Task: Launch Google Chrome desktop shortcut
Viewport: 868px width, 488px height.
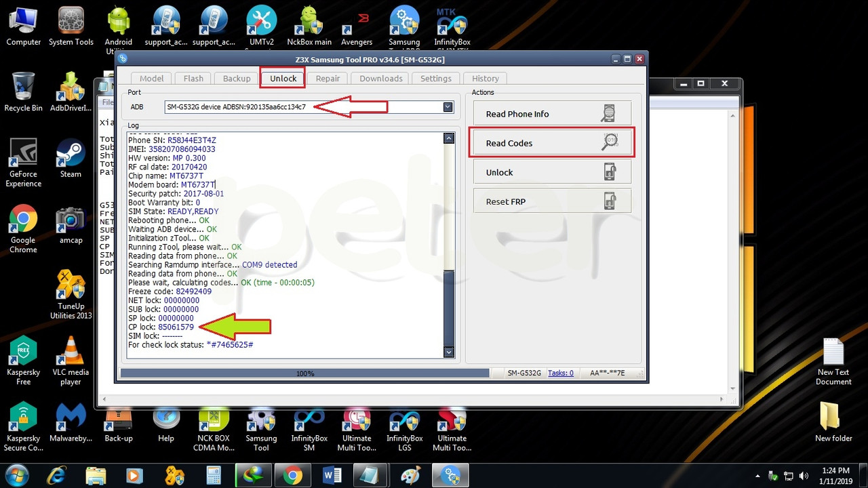Action: tap(23, 229)
